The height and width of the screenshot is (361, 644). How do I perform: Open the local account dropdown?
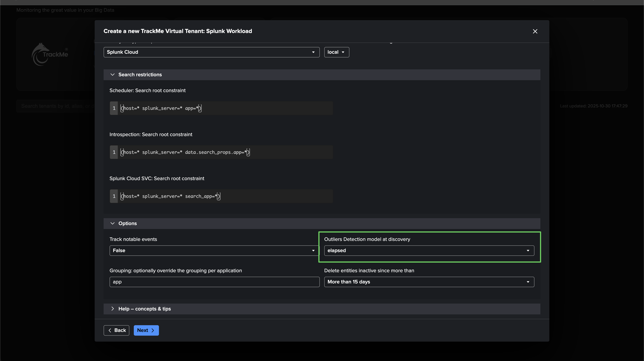tap(336, 52)
